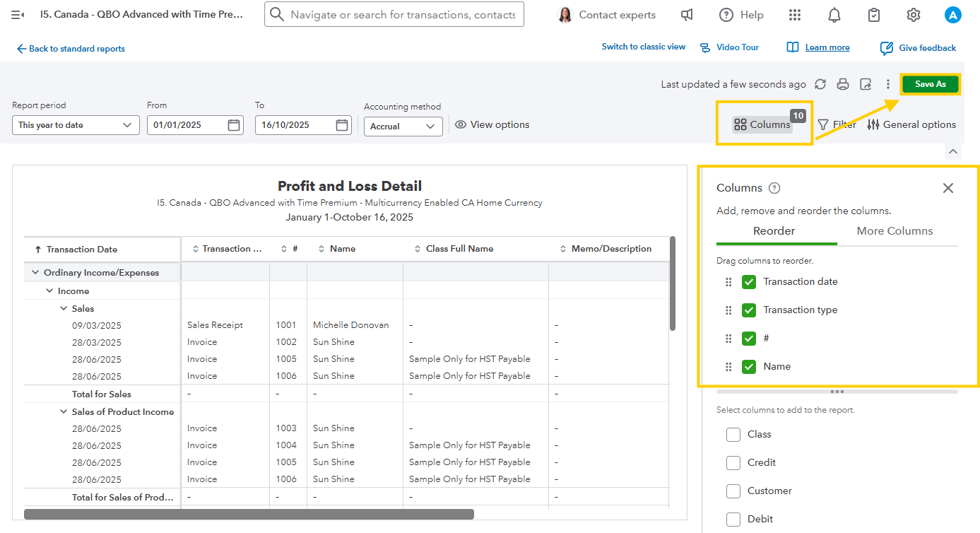Open the apps grid launcher

(x=795, y=15)
